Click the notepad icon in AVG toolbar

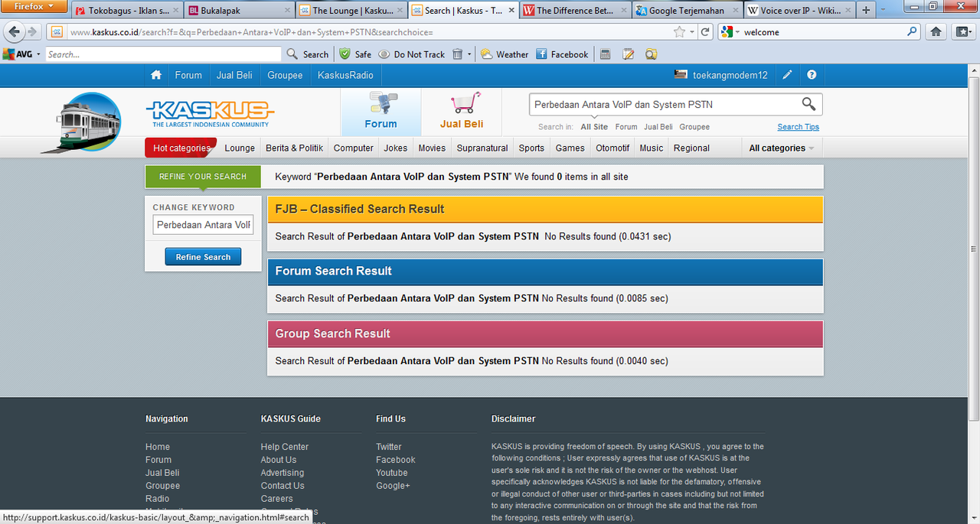[629, 54]
